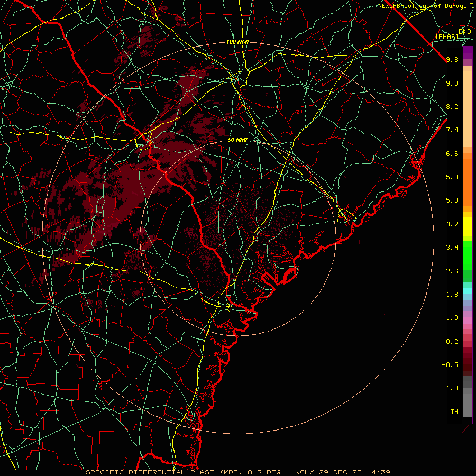
Task: Click the 5.0 value on the color scale
Action: [452, 200]
